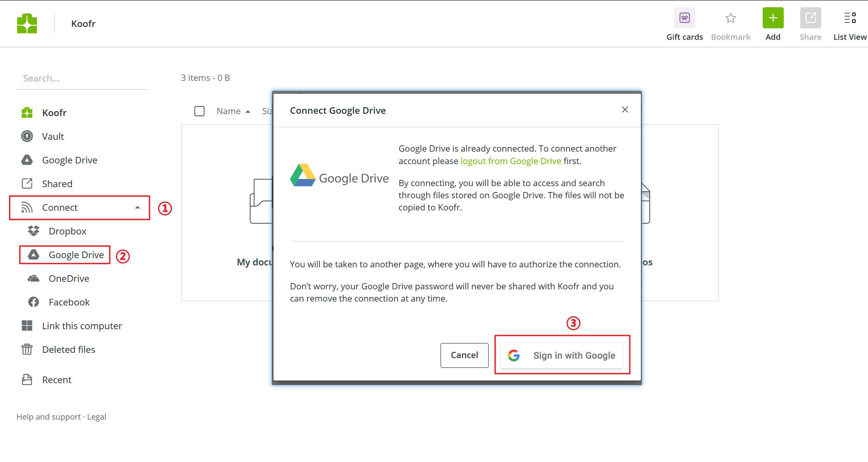This screenshot has height=462, width=868.
Task: Click the green Add plus button
Action: (773, 18)
